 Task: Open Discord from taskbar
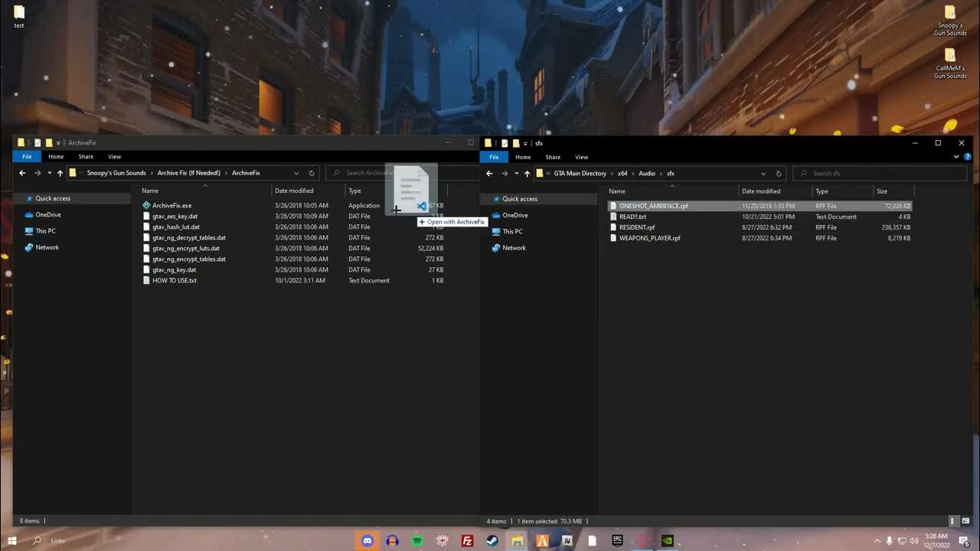(367, 540)
